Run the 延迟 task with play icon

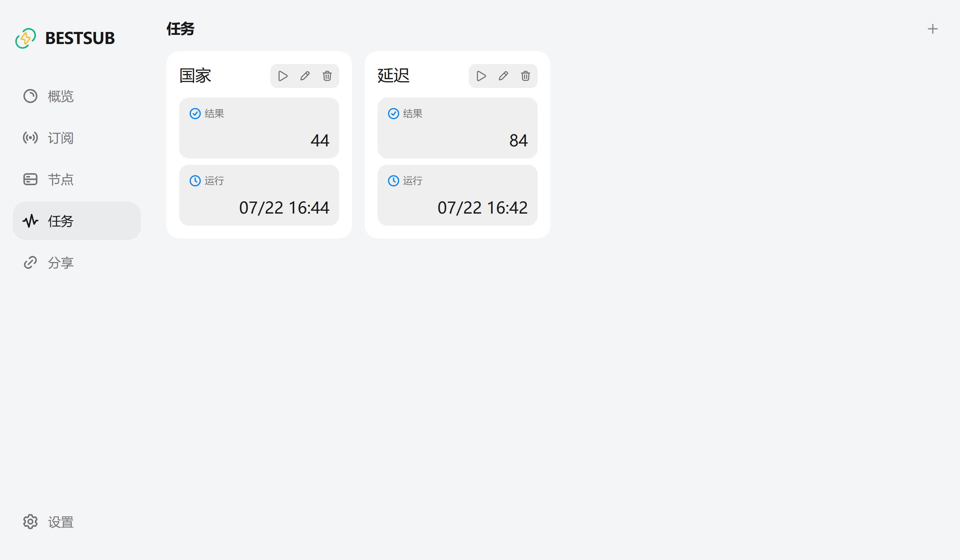tap(481, 76)
